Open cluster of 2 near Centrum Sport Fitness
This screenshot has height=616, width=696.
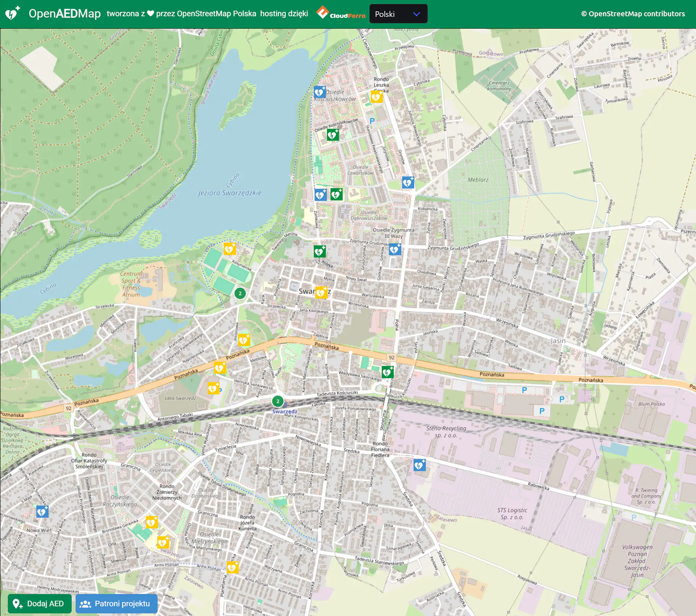click(240, 293)
